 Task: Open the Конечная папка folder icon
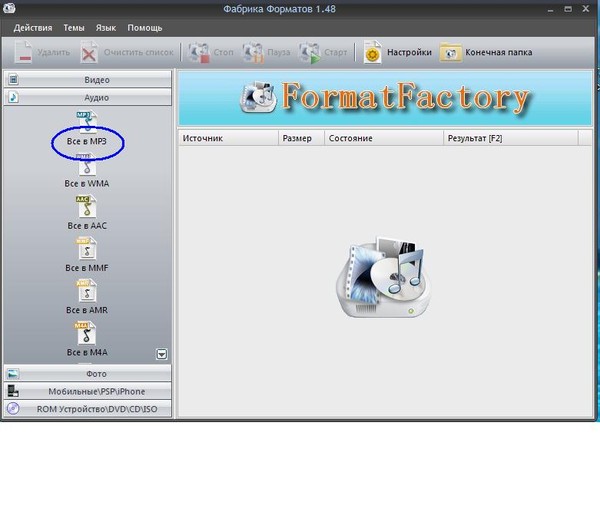click(450, 52)
